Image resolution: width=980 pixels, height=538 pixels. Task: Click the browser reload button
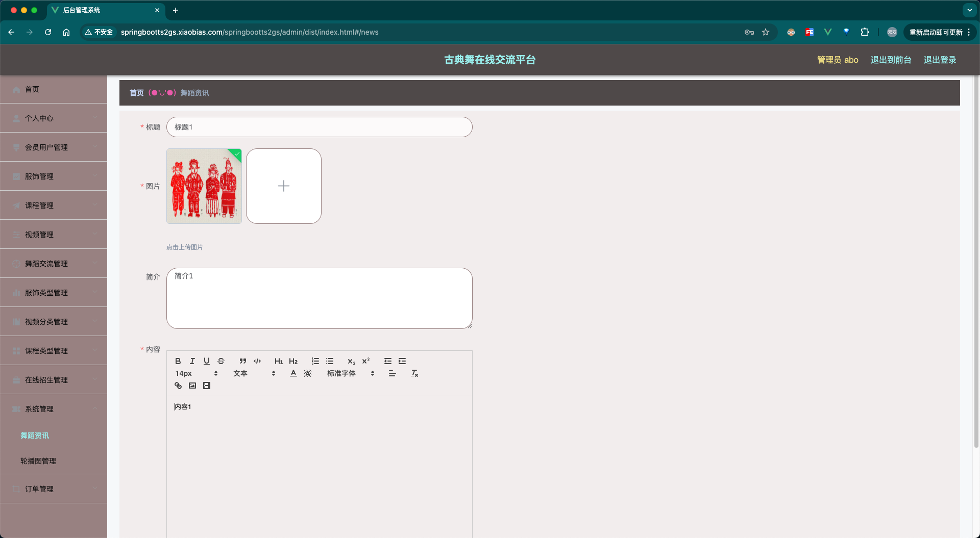tap(48, 32)
